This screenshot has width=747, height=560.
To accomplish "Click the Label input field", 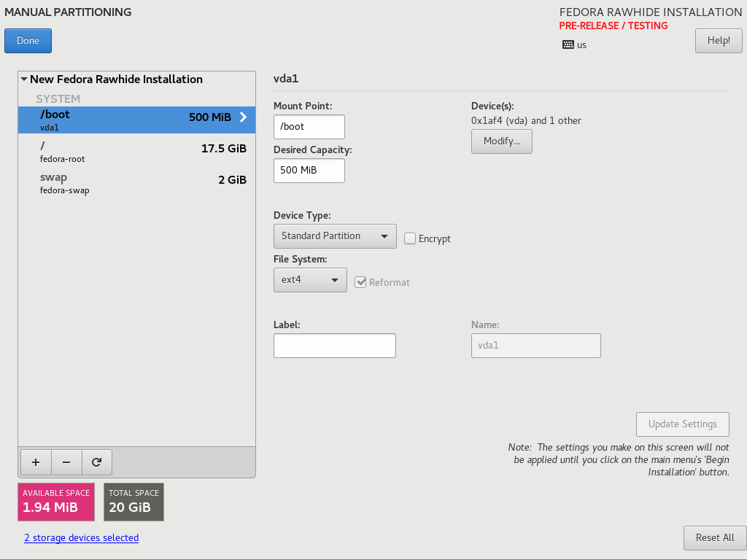I will (x=335, y=346).
